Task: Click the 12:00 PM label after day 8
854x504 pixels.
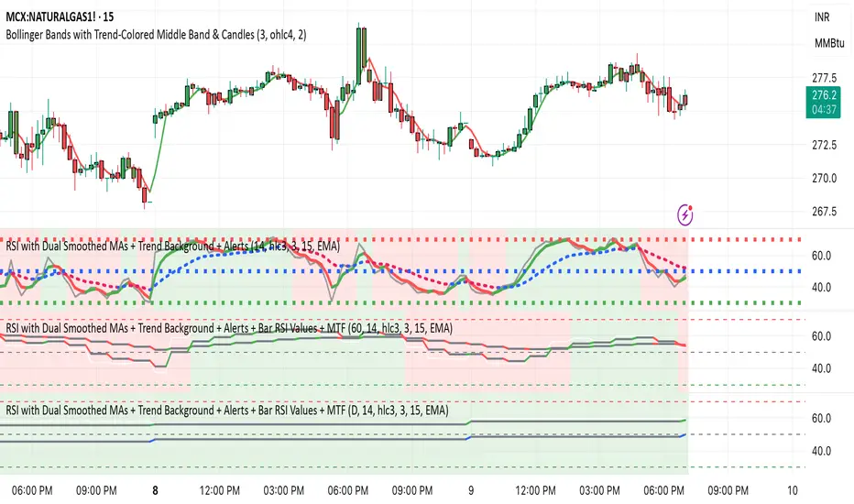Action: (220, 490)
